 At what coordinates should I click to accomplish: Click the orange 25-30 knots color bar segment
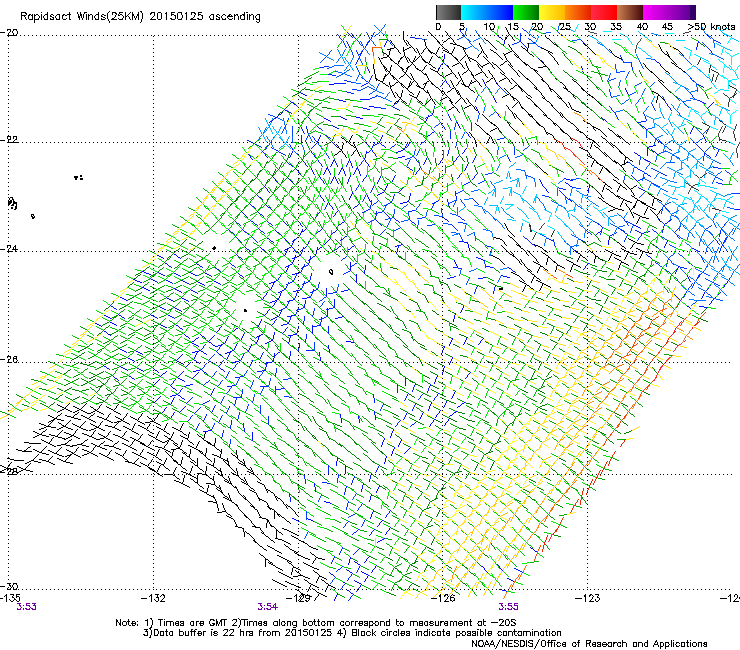[578, 12]
